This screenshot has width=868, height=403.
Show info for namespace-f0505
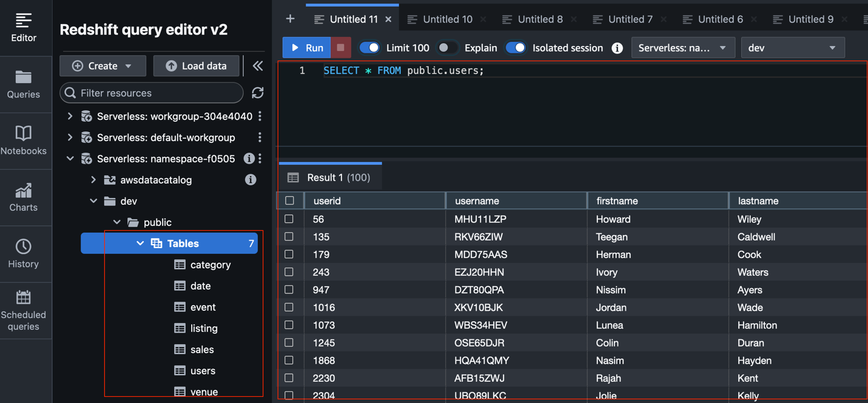(249, 158)
